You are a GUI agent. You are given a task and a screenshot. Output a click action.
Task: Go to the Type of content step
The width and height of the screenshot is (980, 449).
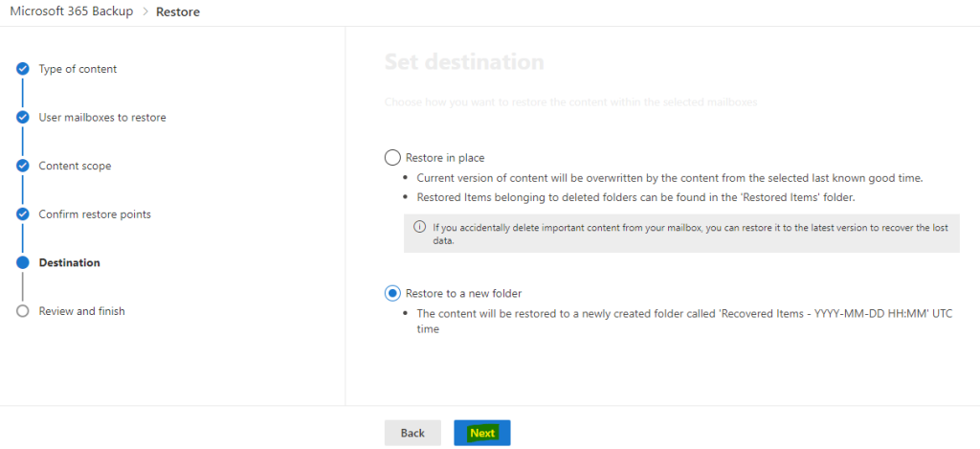pyautogui.click(x=78, y=69)
